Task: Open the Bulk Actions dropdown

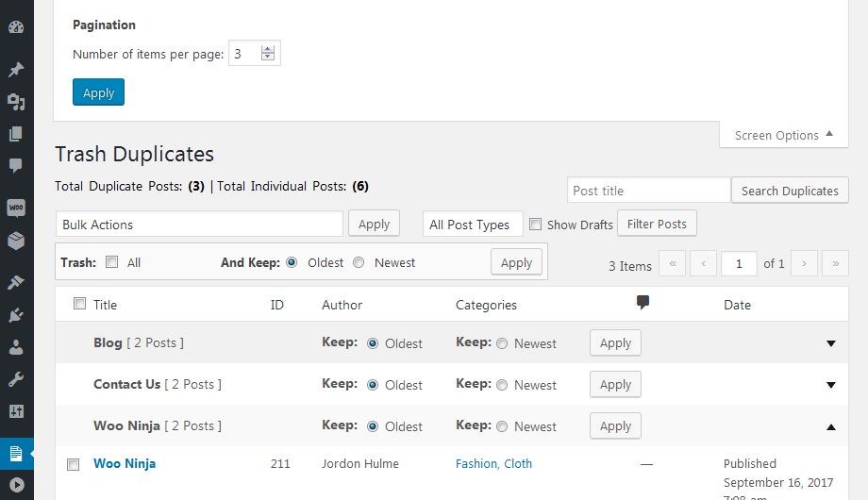Action: click(x=199, y=225)
